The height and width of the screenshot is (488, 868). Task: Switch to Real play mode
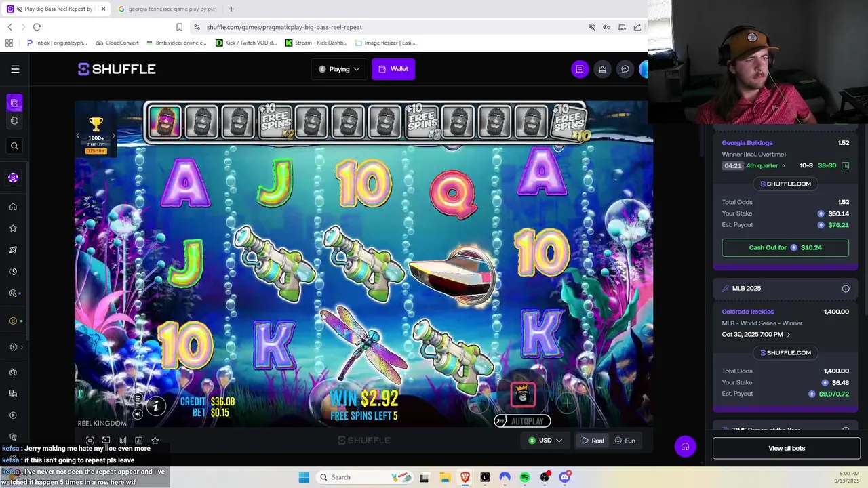click(x=593, y=441)
